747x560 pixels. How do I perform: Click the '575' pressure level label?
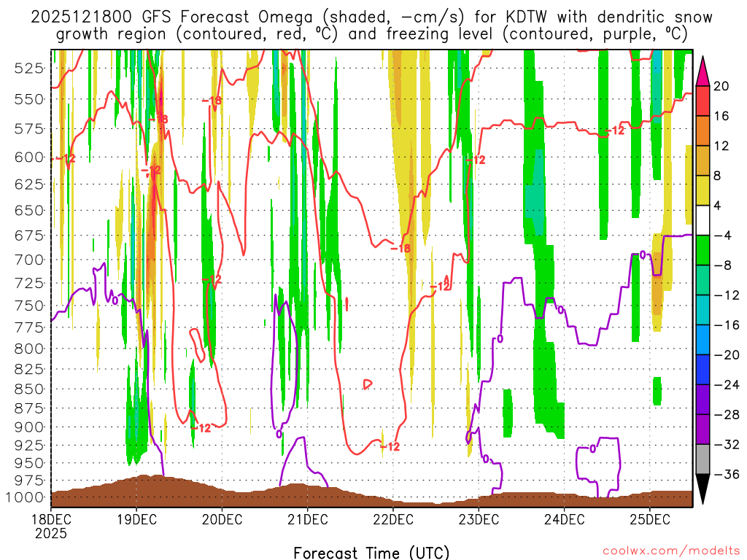[29, 129]
